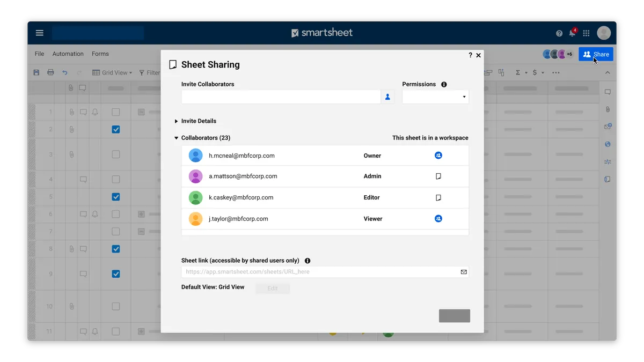Click the Undo arrow in the toolbar
The height and width of the screenshot is (362, 644).
click(x=65, y=72)
